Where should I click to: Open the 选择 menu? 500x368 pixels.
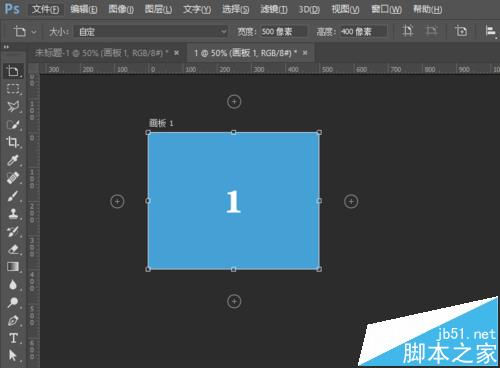tap(235, 9)
